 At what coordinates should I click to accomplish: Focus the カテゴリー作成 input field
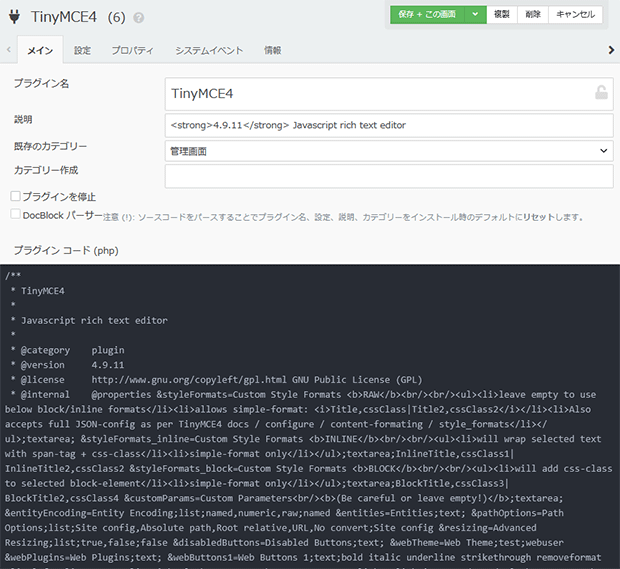[x=389, y=176]
